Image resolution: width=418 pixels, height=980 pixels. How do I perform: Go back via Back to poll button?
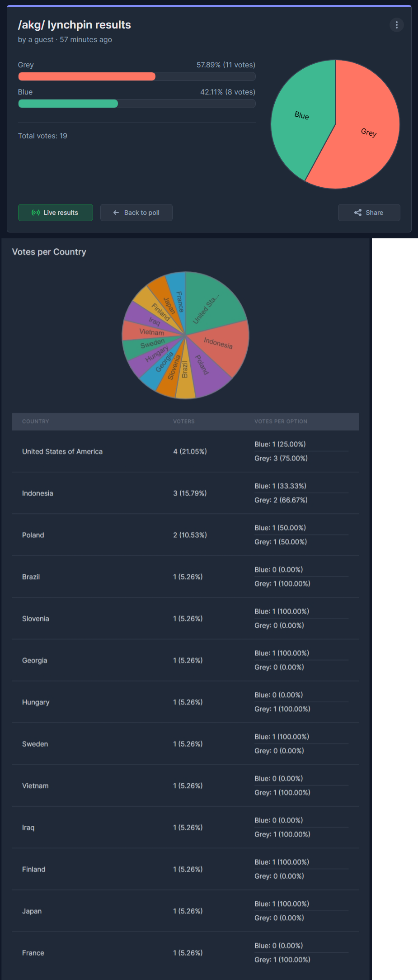pos(136,213)
